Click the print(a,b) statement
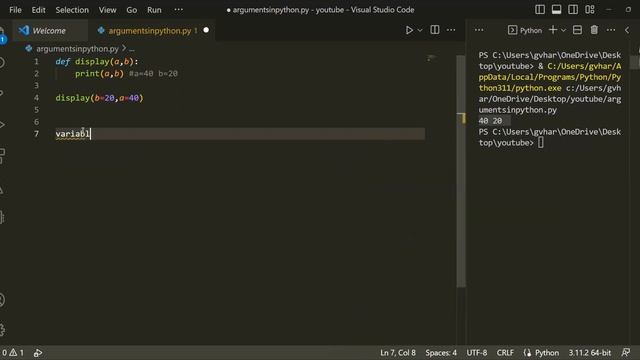Screen dimensions: 640x360 pos(99,73)
